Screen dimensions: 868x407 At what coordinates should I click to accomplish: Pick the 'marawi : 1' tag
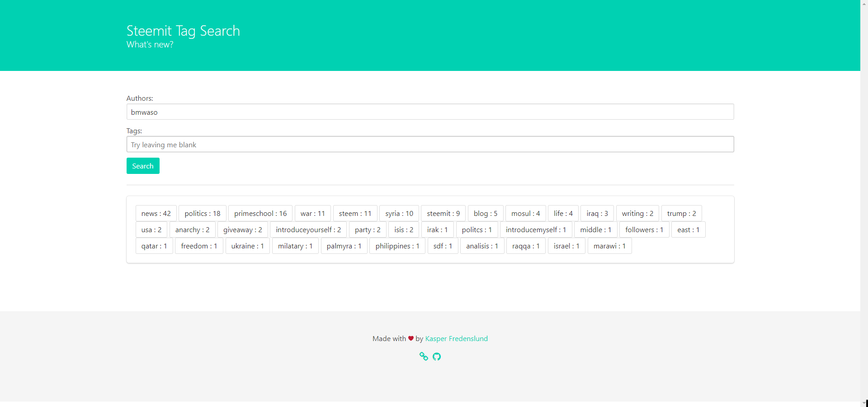click(609, 246)
